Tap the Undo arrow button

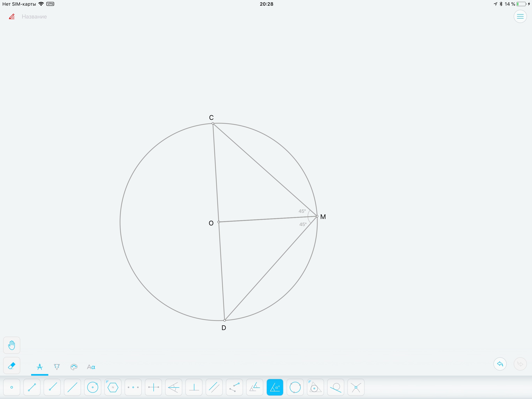pos(500,364)
